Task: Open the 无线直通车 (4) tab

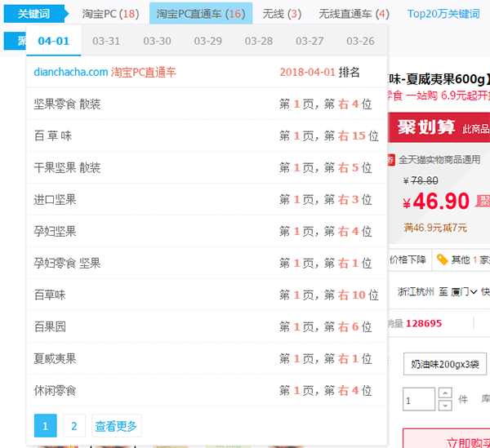Action: coord(354,14)
